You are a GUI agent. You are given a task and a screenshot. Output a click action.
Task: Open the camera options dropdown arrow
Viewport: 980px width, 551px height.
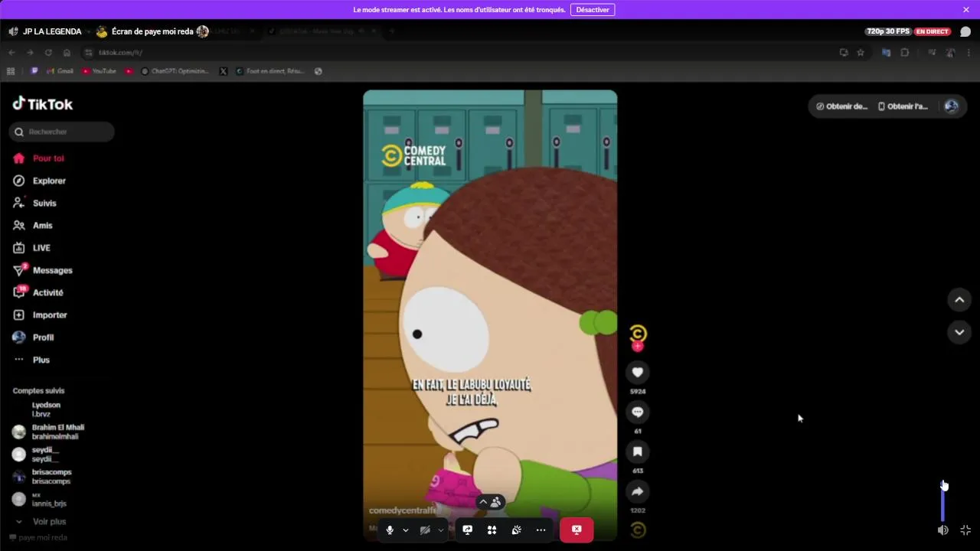coord(441,530)
